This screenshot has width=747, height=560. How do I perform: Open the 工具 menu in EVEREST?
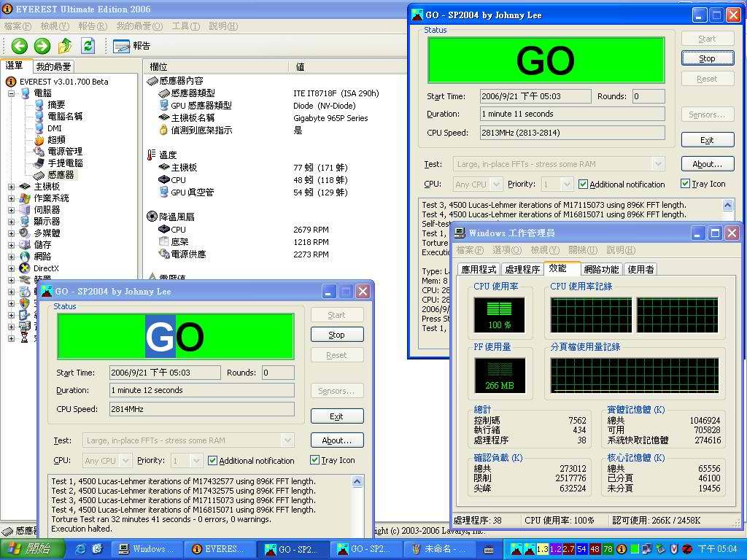186,26
